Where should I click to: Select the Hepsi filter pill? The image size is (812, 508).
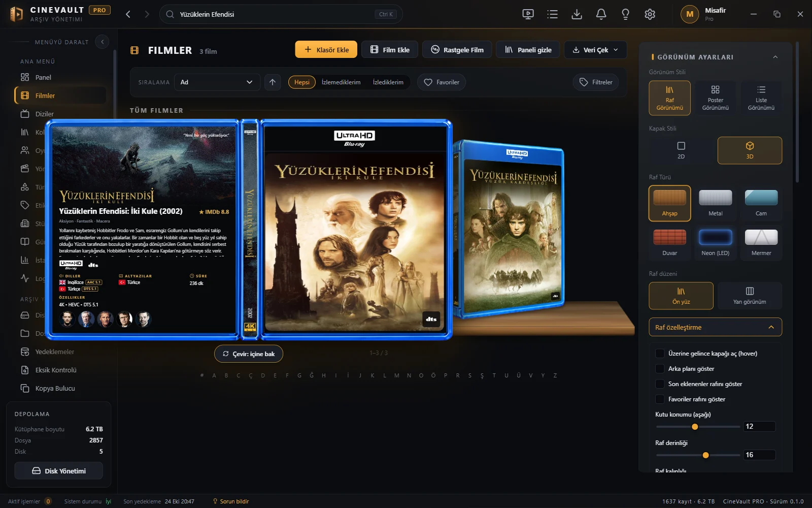click(302, 82)
